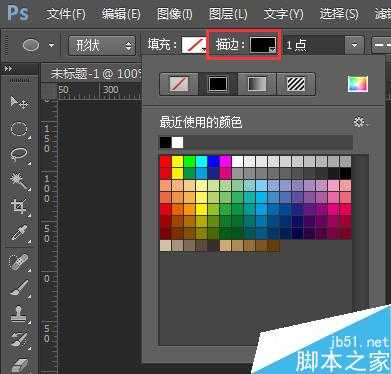Open the 填充 fill swatch dropdown
Screen dimensions: 391x374
click(194, 45)
